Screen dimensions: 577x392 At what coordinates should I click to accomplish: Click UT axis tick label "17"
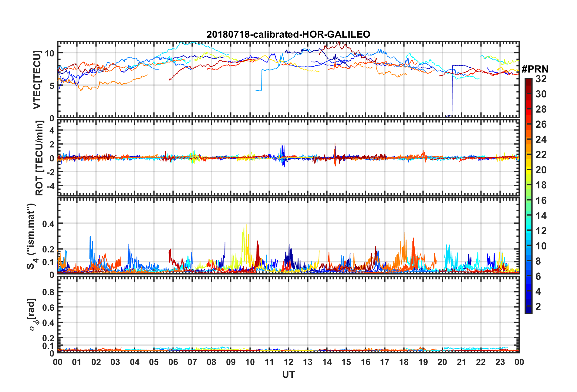coord(385,362)
